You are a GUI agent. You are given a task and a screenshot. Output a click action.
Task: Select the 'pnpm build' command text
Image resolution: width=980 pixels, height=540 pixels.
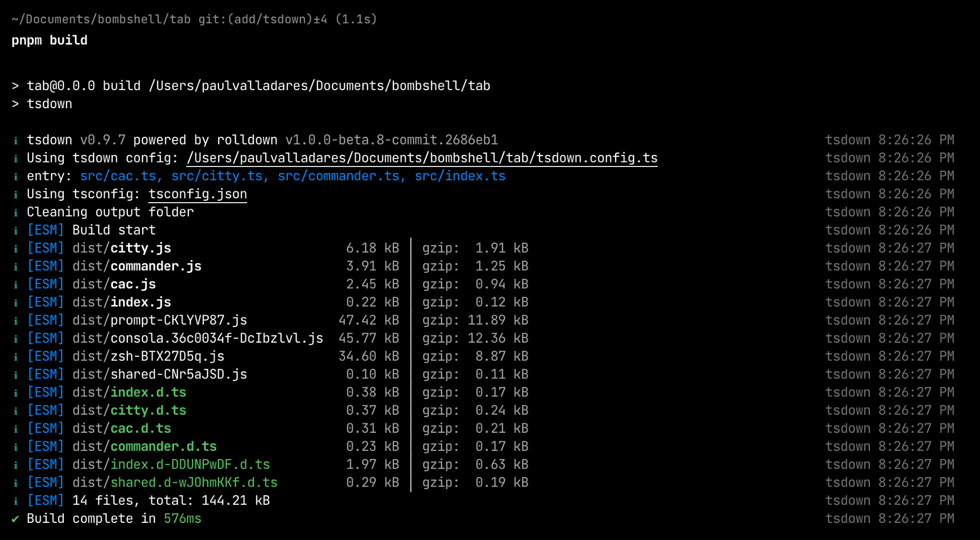click(49, 40)
